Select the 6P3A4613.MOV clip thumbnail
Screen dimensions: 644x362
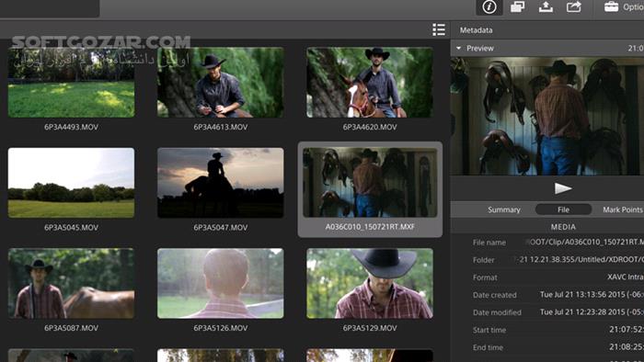tap(220, 83)
